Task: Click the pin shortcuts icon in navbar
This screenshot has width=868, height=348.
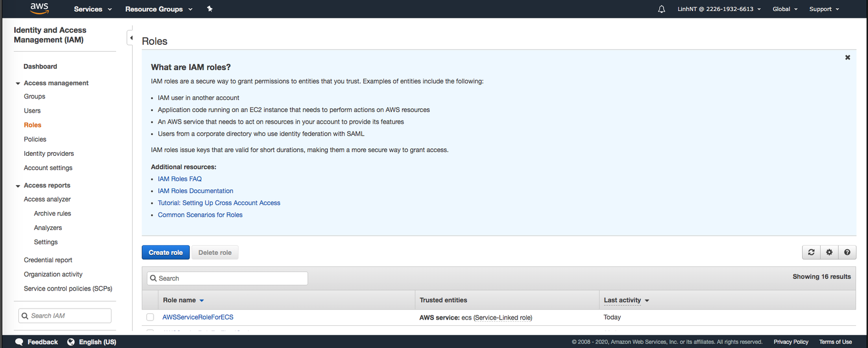Action: 210,9
